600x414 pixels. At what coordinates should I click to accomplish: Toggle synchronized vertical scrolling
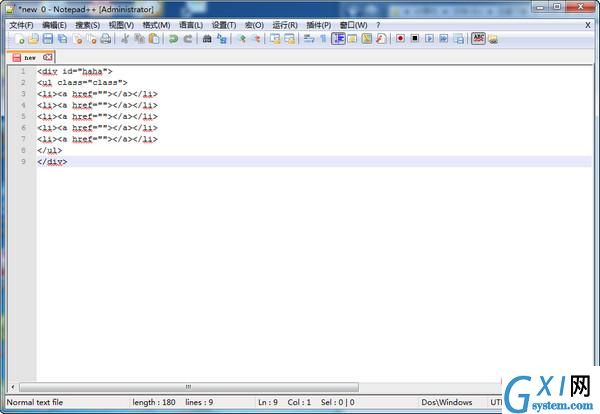tap(275, 39)
